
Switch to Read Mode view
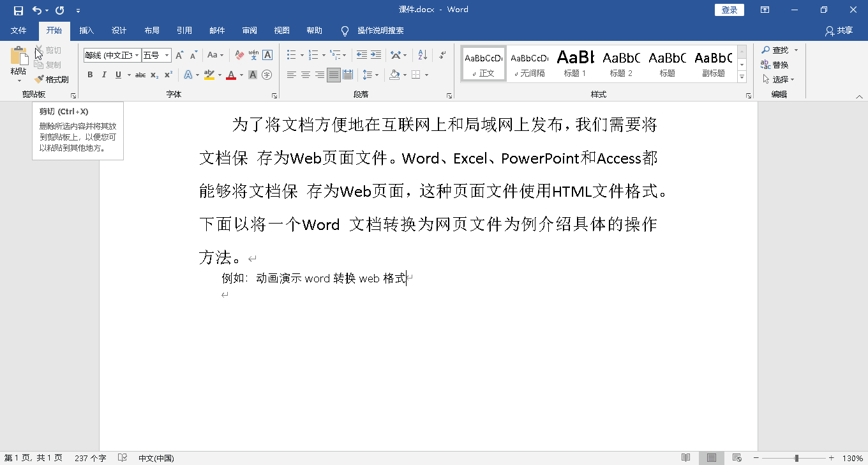point(686,458)
